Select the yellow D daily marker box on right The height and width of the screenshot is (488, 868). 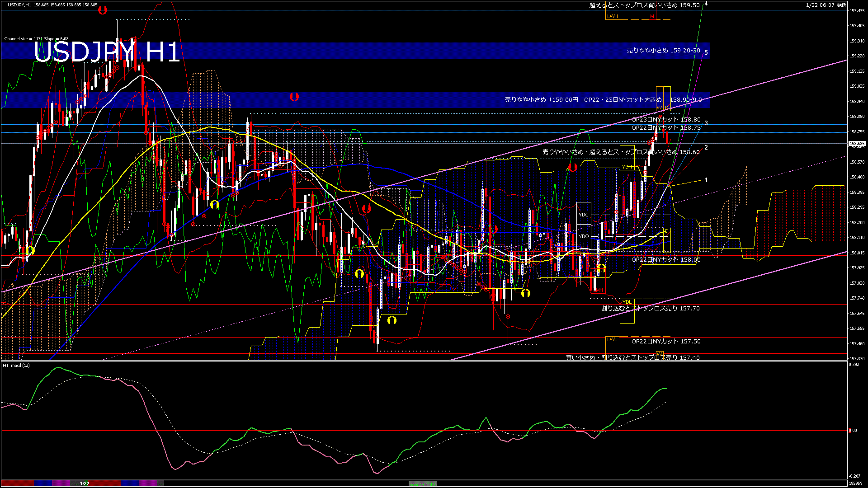(x=667, y=231)
